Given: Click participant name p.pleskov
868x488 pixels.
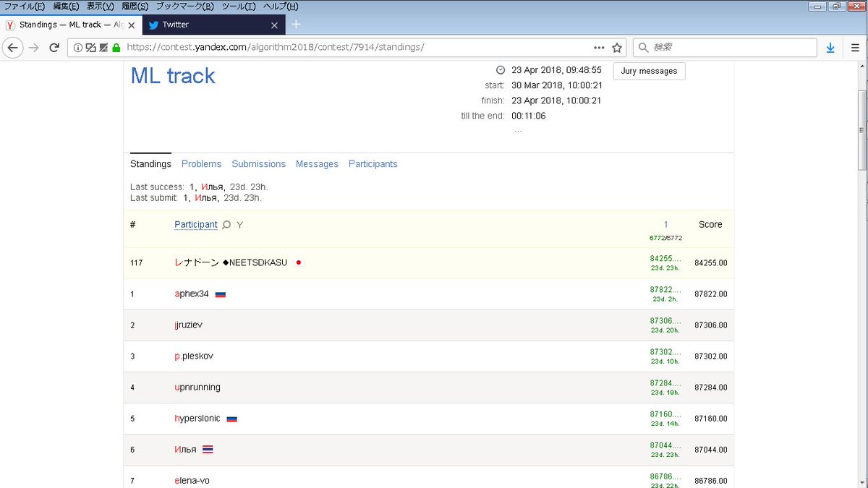Looking at the screenshot, I should 194,356.
